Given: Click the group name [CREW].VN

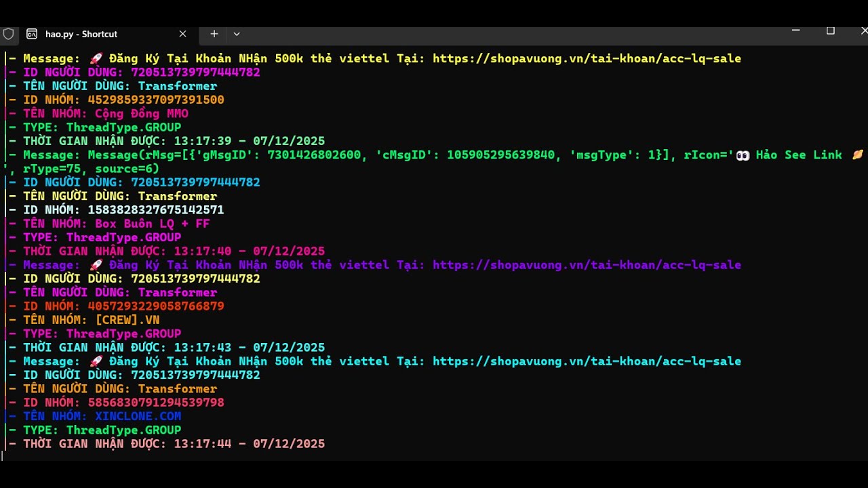Looking at the screenshot, I should (127, 320).
